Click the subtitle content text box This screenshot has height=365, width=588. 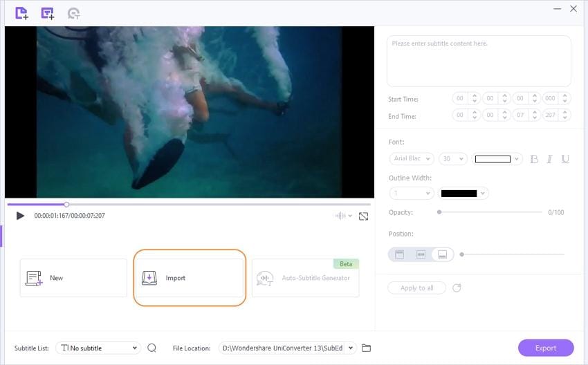pos(479,61)
